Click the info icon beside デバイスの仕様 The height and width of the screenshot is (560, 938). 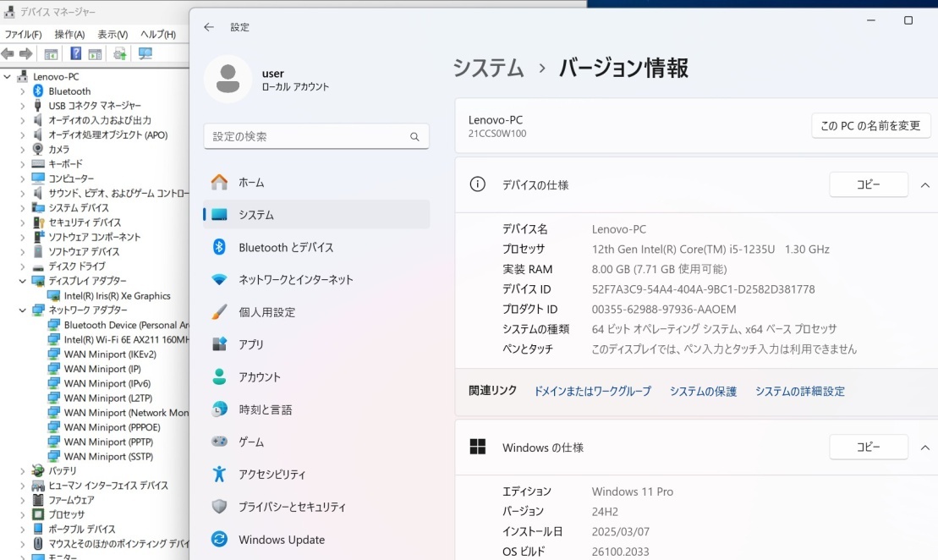pyautogui.click(x=480, y=184)
